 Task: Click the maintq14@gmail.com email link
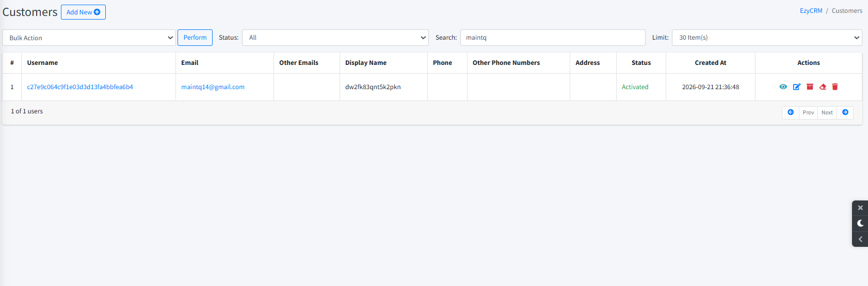(213, 87)
